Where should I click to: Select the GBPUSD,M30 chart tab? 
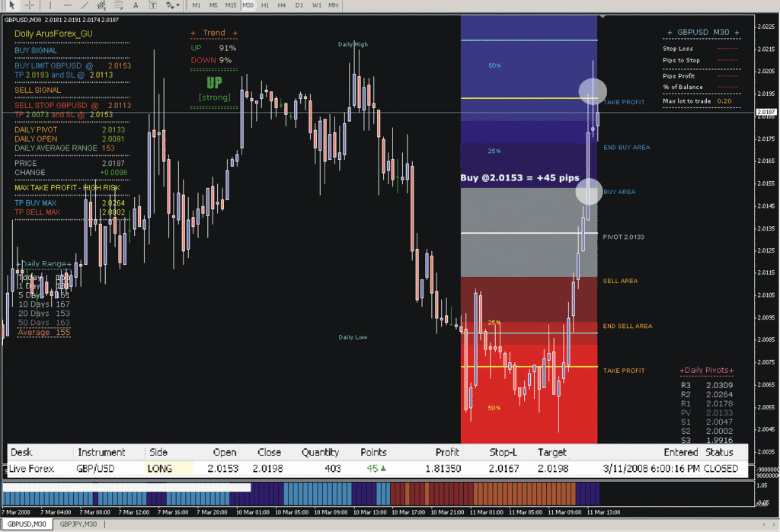click(26, 524)
